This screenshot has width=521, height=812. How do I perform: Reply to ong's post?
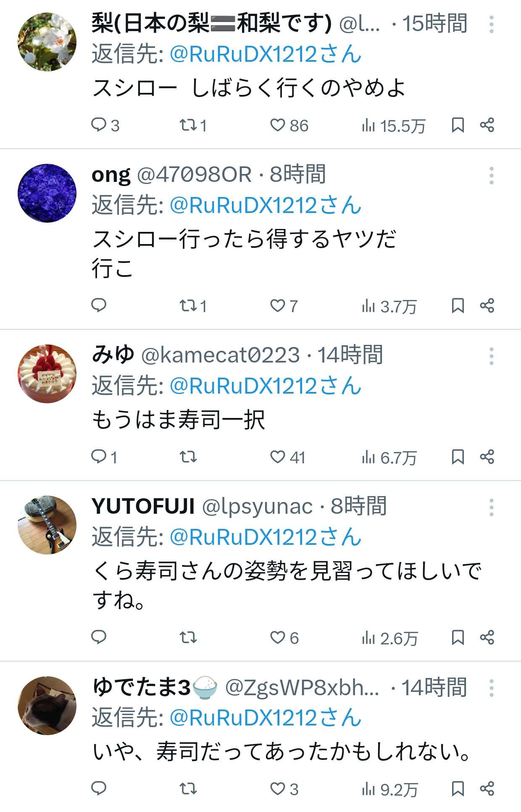point(99,305)
